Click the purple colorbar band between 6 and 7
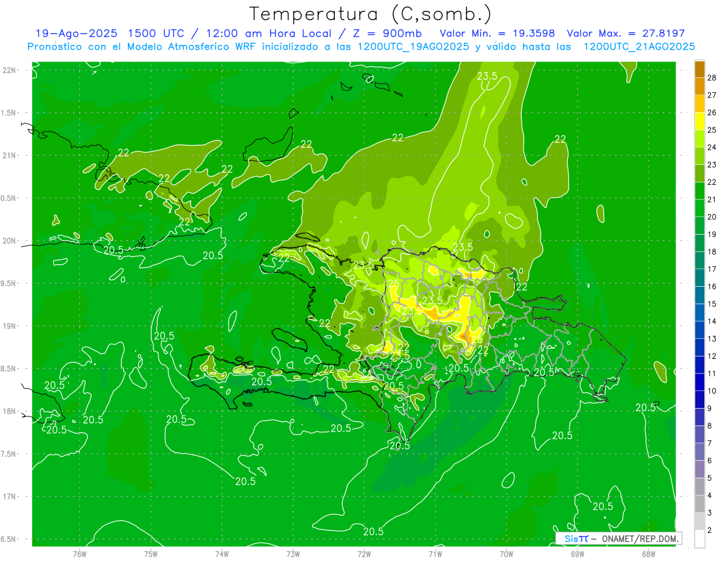Viewport: 728px width, 562px height. (699, 452)
